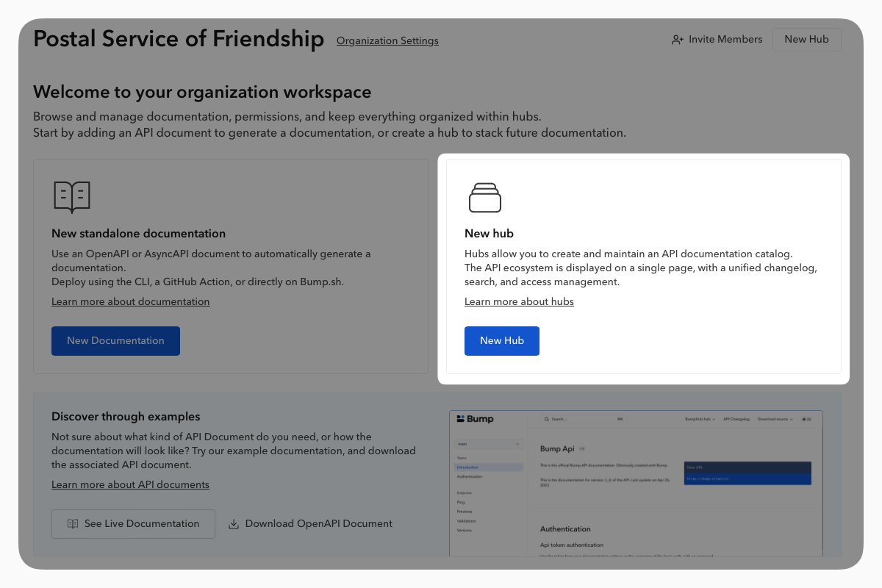Open Organization Settings link

[x=387, y=41]
